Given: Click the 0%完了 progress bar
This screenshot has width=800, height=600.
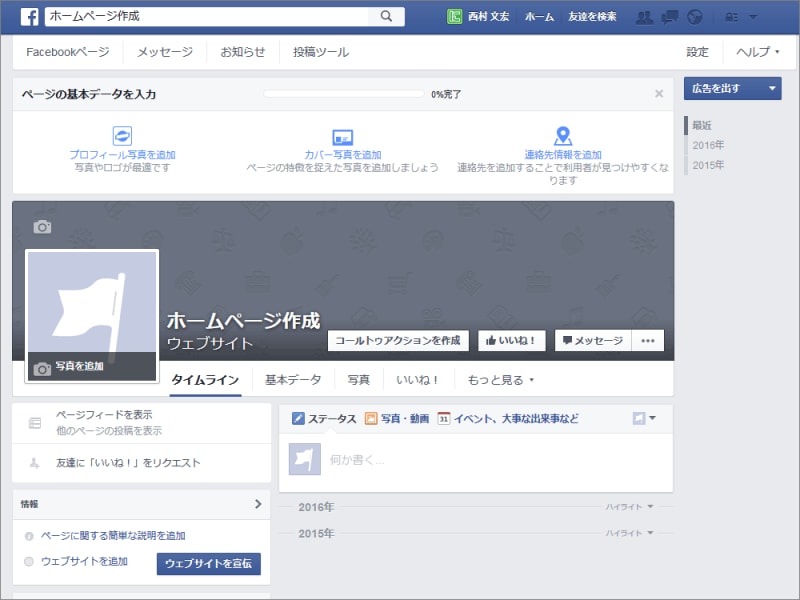Looking at the screenshot, I should pyautogui.click(x=345, y=93).
